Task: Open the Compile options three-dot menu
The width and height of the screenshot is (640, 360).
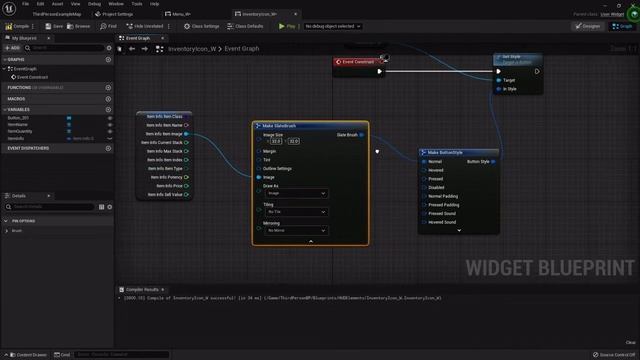Action: [33, 26]
